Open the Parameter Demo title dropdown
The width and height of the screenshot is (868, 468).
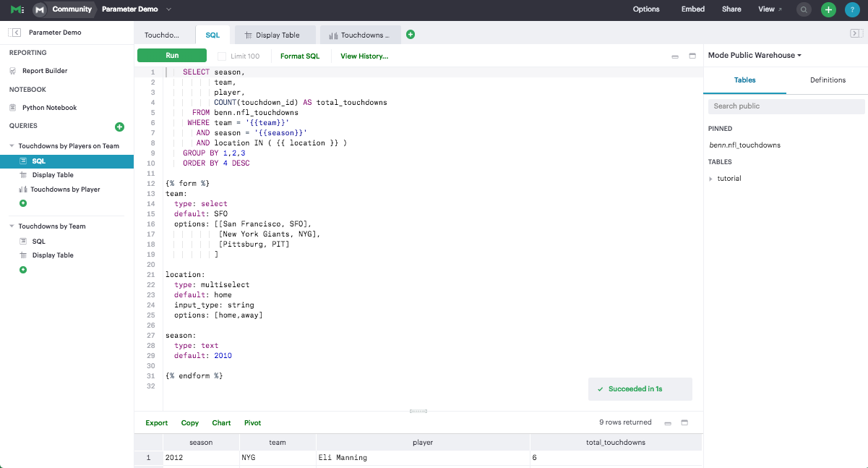point(168,9)
